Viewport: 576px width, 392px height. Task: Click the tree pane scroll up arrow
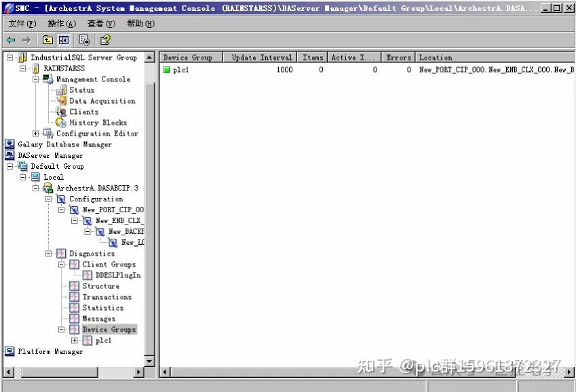[x=149, y=58]
